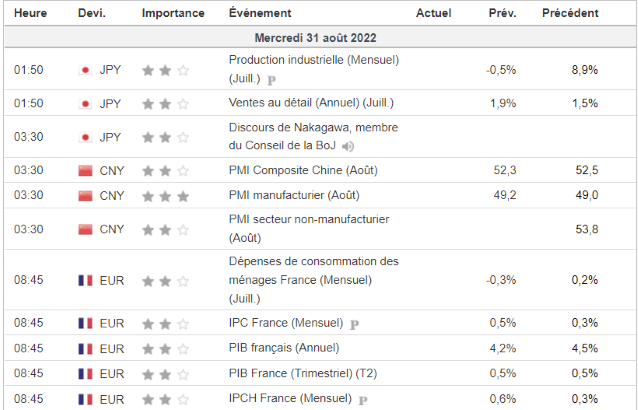Screen dimensions: 638x410
Task: Click the preliminary icon next to IPC France
Action: point(355,323)
